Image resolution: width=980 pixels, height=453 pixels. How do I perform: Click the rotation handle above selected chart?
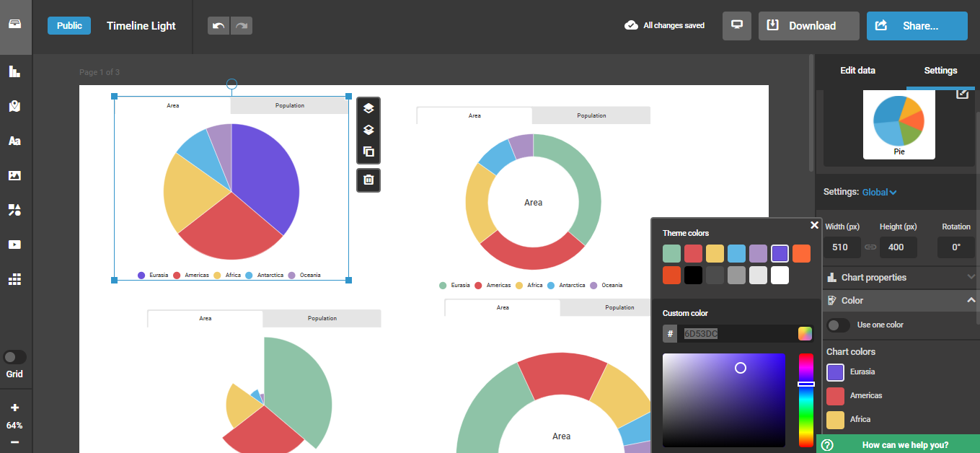point(231,84)
